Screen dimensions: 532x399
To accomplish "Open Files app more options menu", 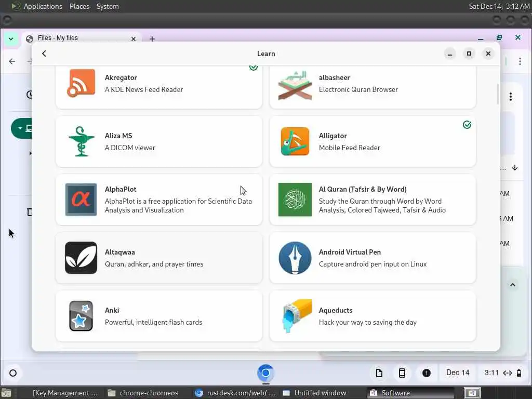I will click(x=511, y=97).
